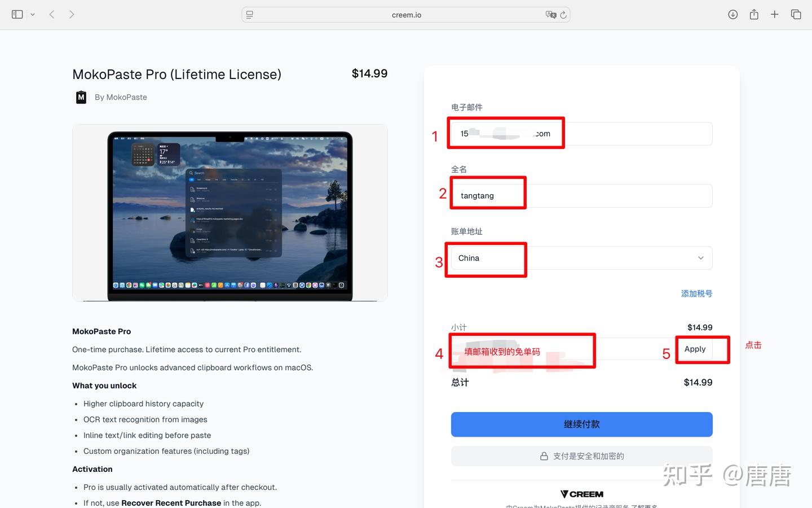Focus the creem.io address bar

[x=406, y=15]
